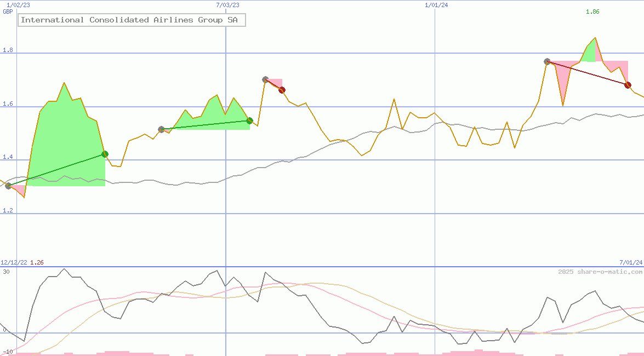
Task: Click the green exit marker of first trade
Action: [x=105, y=154]
